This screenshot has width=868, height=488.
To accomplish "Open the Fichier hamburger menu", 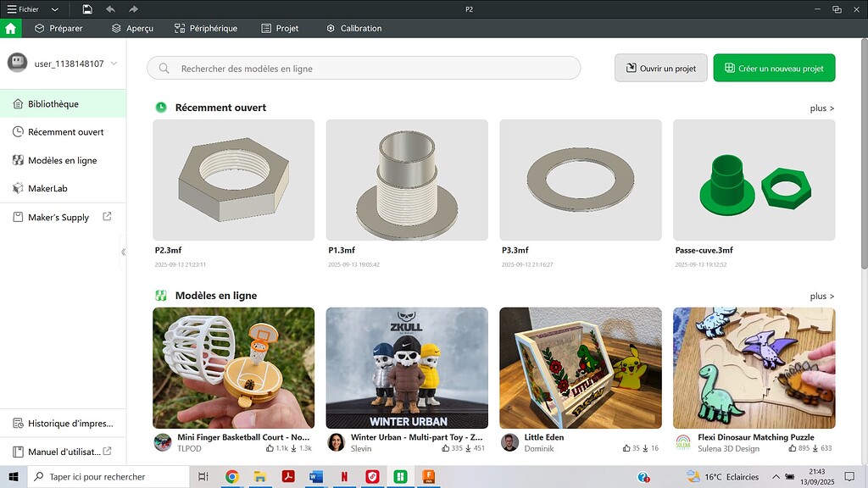I will point(23,9).
